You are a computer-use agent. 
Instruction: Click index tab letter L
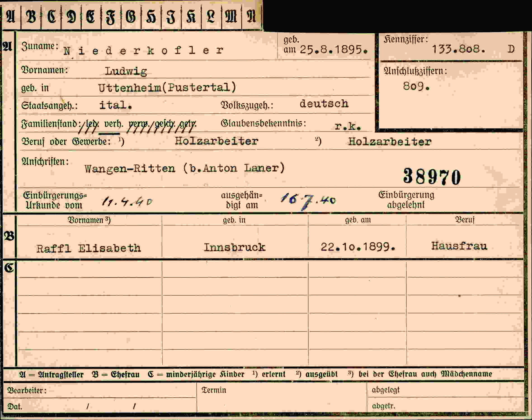pyautogui.click(x=211, y=17)
